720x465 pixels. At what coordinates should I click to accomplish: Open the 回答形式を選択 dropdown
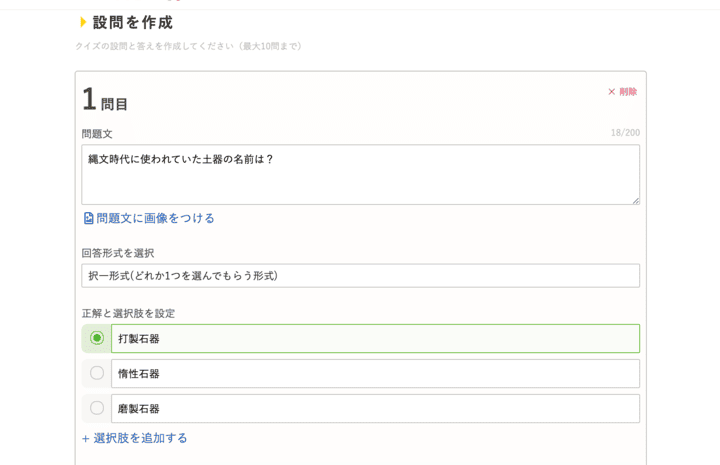[x=360, y=275]
